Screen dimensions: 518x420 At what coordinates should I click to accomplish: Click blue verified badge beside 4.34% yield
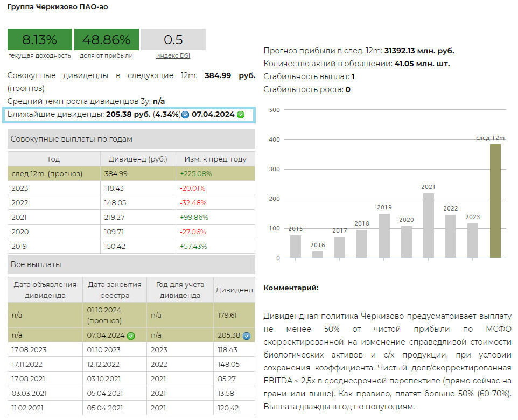click(x=185, y=115)
